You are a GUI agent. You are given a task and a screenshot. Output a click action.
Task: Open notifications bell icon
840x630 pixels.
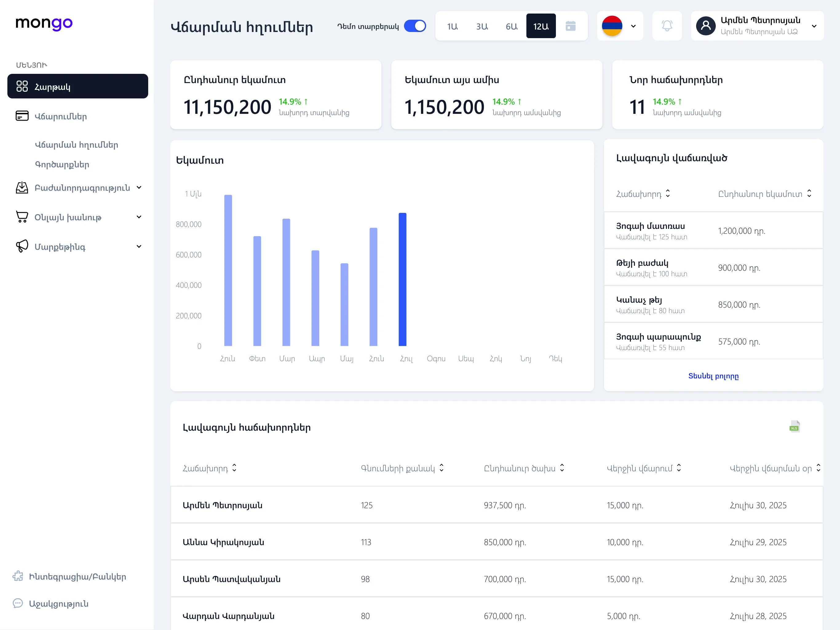coord(667,26)
